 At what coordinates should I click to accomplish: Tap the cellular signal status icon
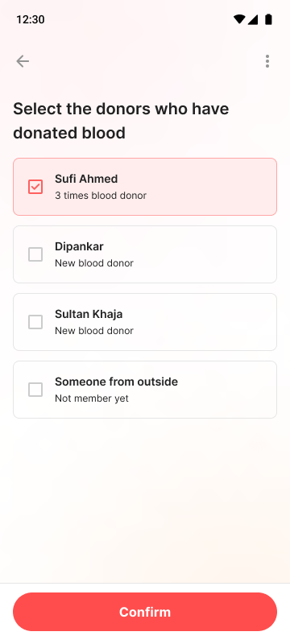point(253,19)
